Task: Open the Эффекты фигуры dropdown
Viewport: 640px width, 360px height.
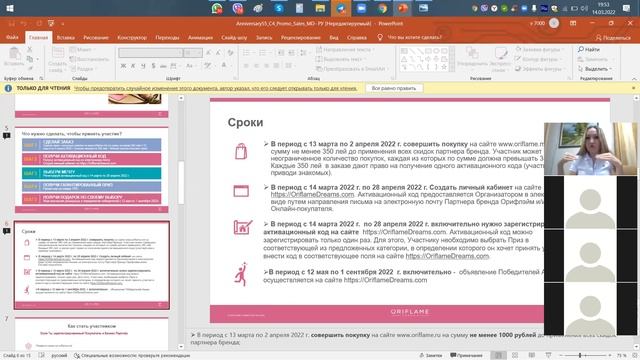Action: [539, 69]
